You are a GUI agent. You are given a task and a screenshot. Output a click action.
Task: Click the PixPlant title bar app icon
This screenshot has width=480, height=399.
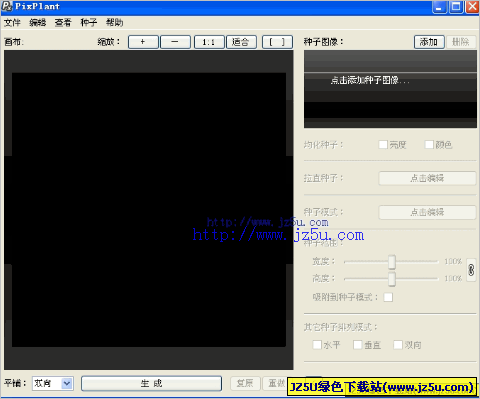point(7,6)
